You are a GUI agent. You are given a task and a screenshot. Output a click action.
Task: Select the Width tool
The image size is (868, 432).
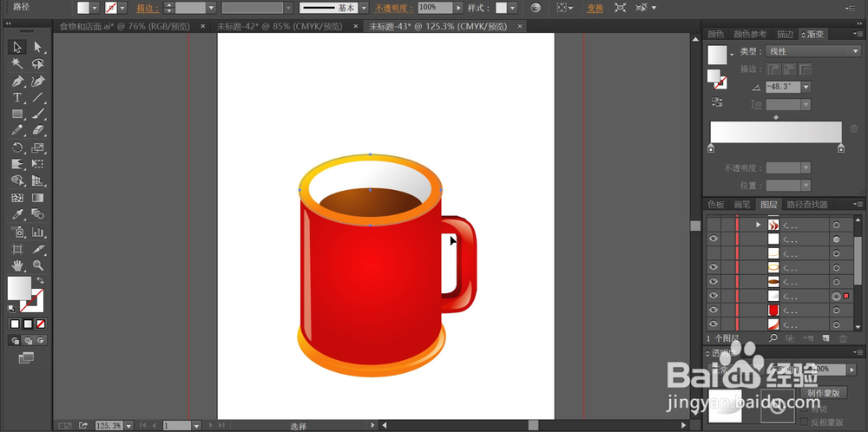17,164
